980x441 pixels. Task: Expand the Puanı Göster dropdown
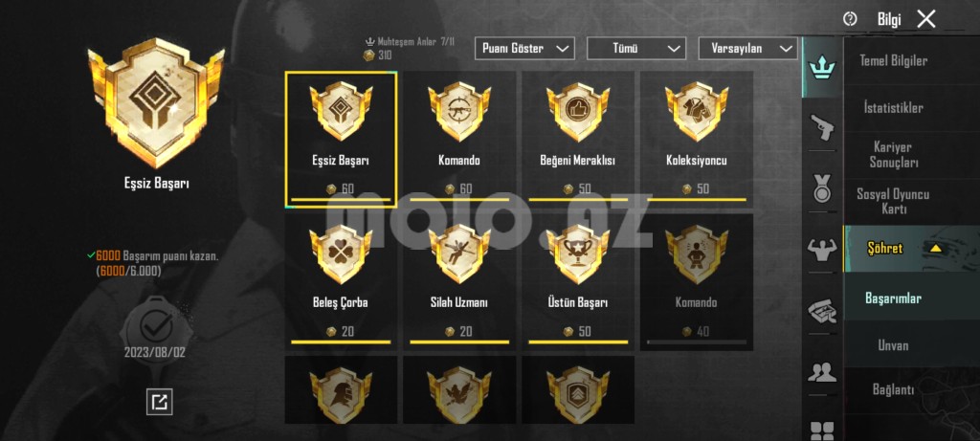(x=524, y=48)
